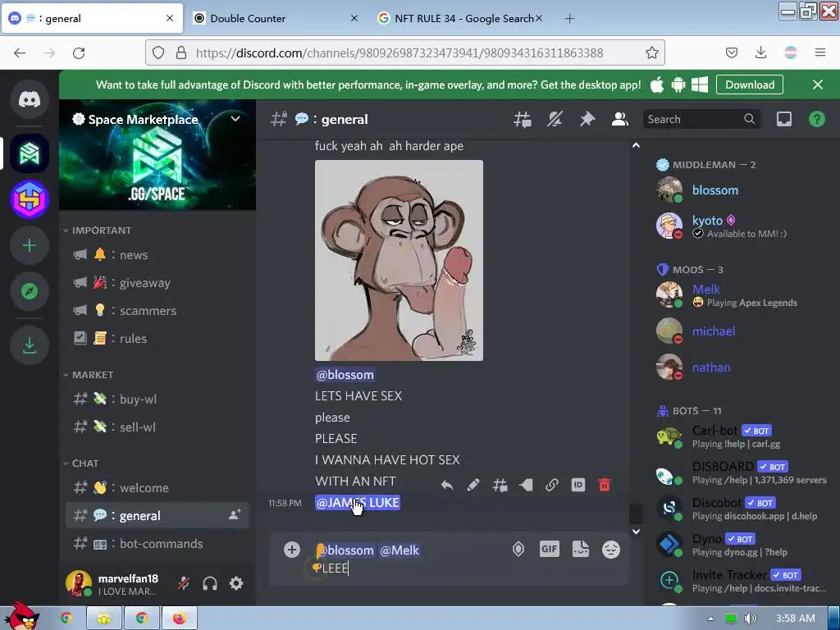Open Melk profile in member list

click(742, 294)
